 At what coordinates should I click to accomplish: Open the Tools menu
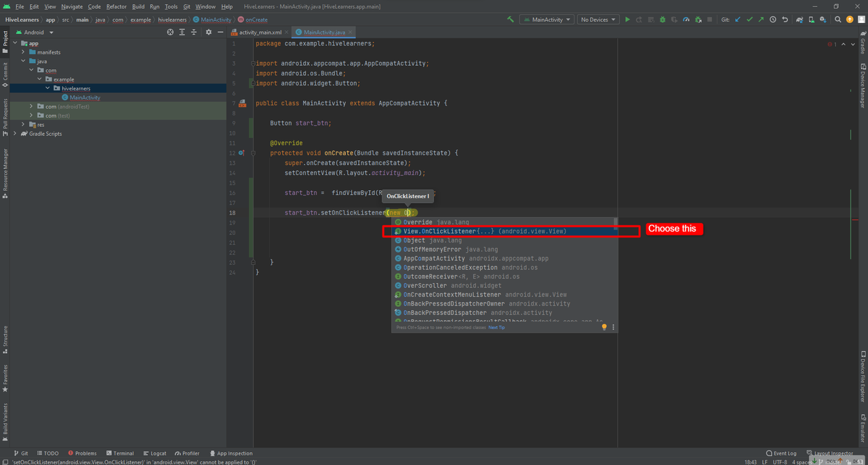click(x=171, y=7)
